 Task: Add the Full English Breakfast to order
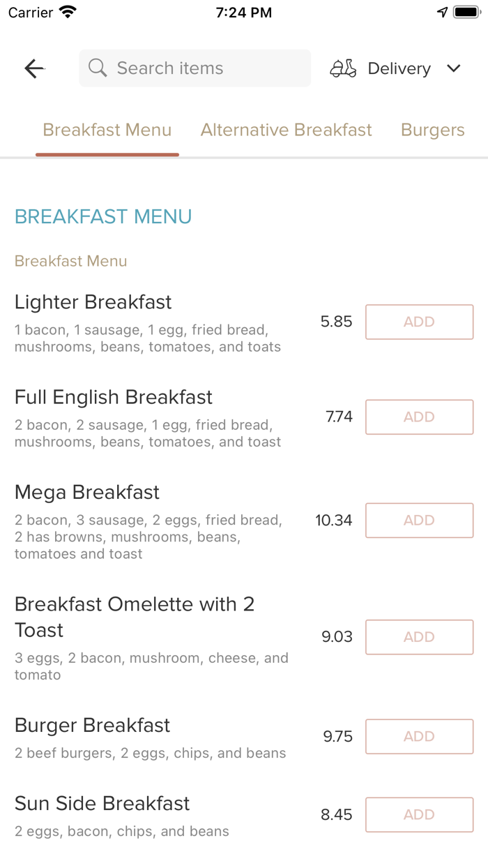pos(419,417)
